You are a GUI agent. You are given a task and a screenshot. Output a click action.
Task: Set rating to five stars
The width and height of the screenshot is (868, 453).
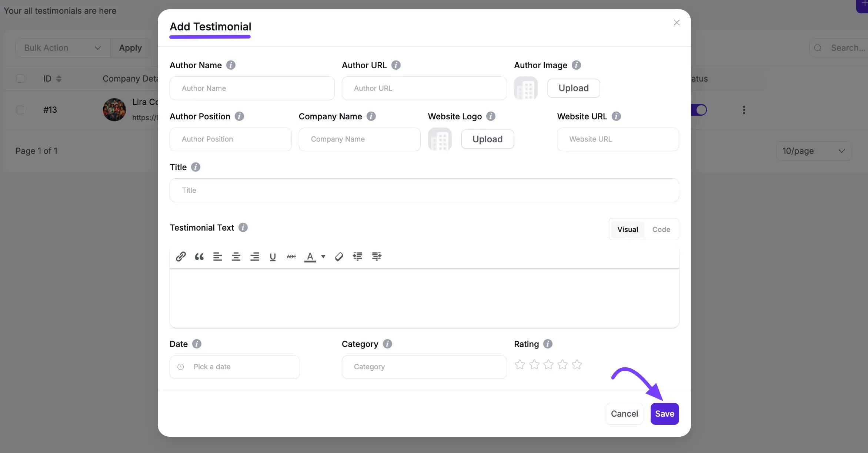577,365
